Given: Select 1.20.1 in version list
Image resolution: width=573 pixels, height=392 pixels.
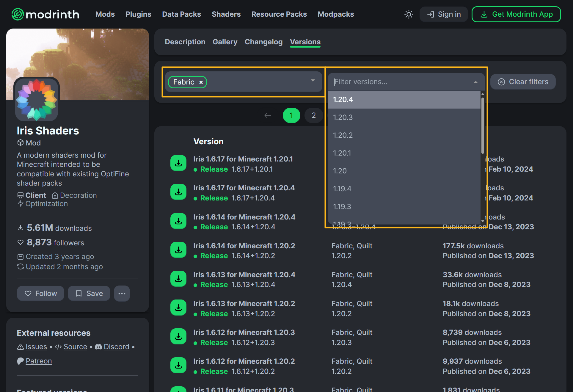Looking at the screenshot, I should [404, 153].
